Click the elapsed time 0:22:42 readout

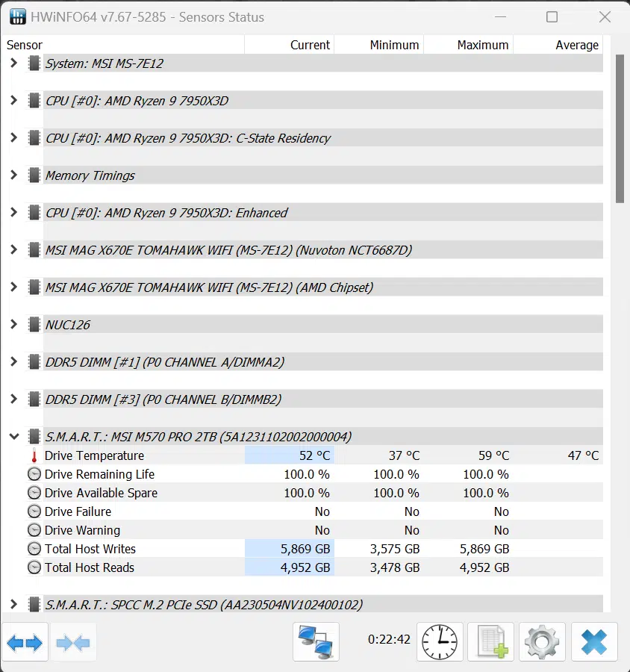point(389,639)
